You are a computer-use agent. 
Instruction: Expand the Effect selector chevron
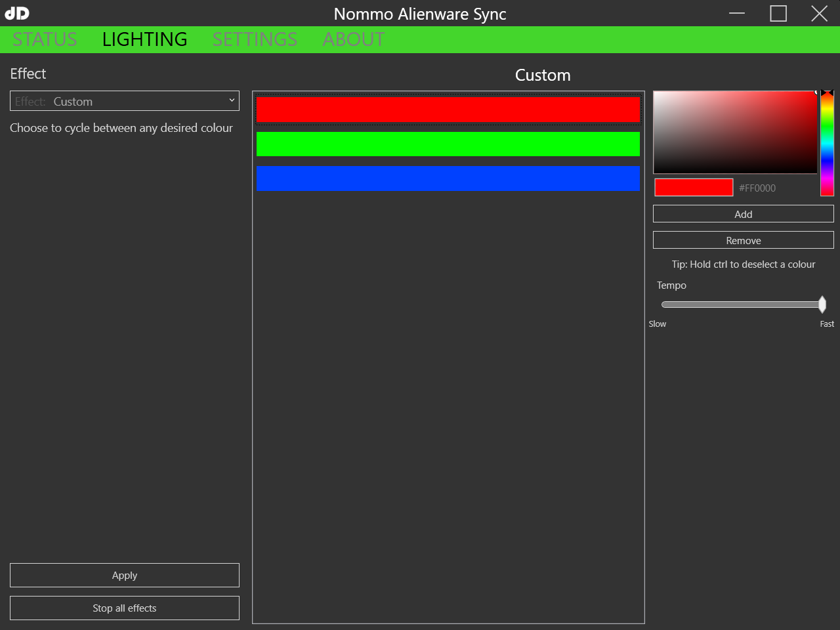click(x=232, y=100)
